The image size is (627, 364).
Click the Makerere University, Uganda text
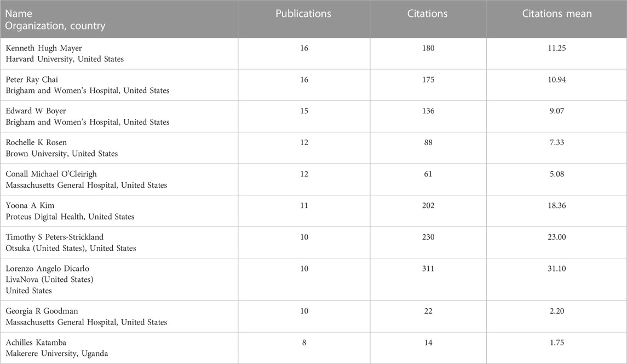[56, 354]
